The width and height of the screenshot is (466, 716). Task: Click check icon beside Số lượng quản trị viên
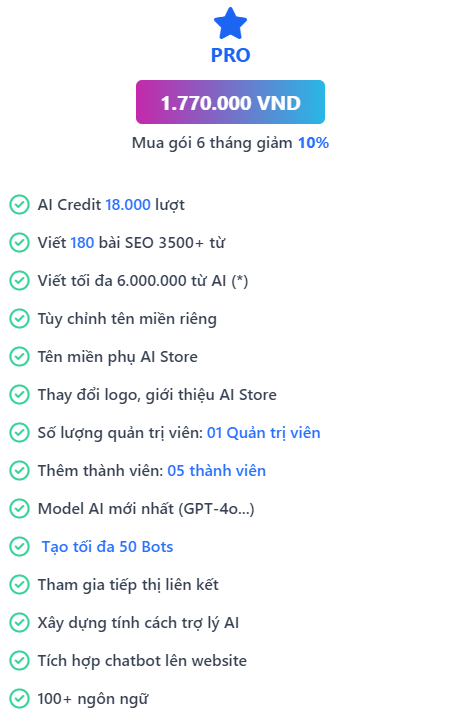[19, 432]
